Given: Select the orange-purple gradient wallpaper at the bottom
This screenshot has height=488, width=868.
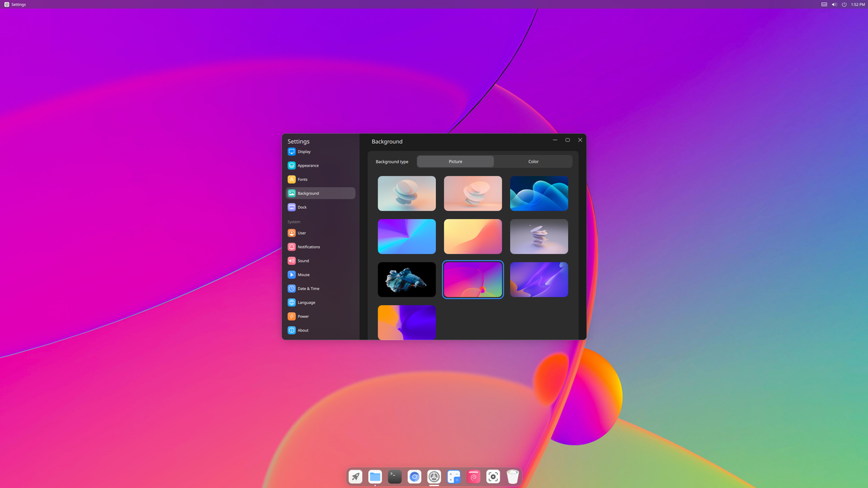Looking at the screenshot, I should [x=406, y=323].
